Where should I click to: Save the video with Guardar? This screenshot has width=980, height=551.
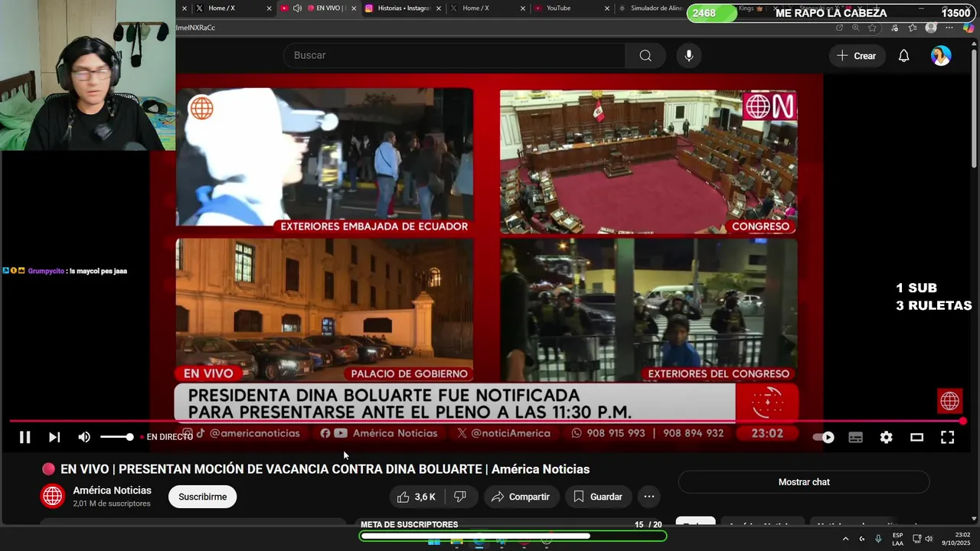(598, 497)
